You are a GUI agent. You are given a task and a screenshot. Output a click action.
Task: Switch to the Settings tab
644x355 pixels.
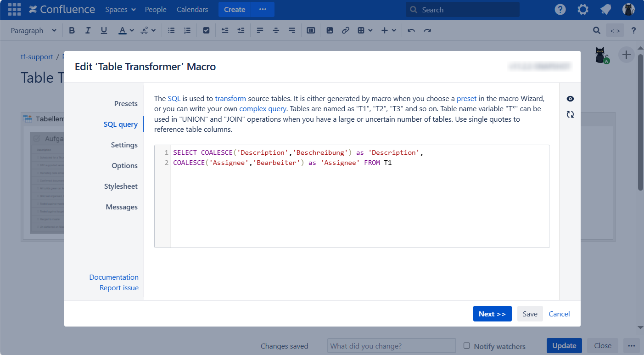pyautogui.click(x=124, y=145)
